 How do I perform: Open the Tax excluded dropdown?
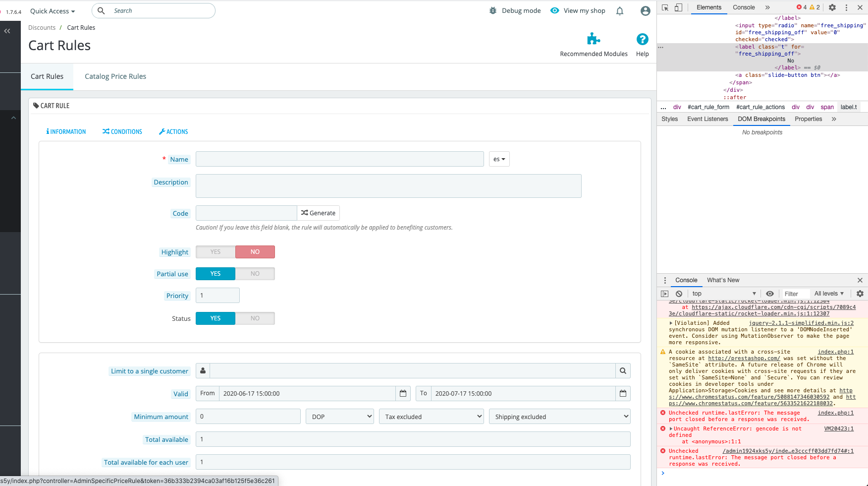[x=432, y=417]
